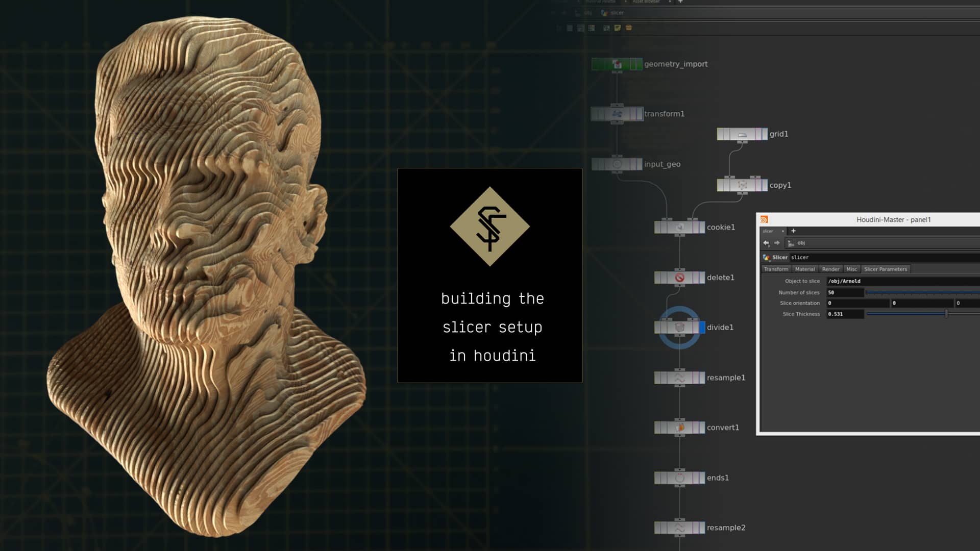The width and height of the screenshot is (980, 551).
Task: Click the transform1 node icon
Action: coord(617,113)
